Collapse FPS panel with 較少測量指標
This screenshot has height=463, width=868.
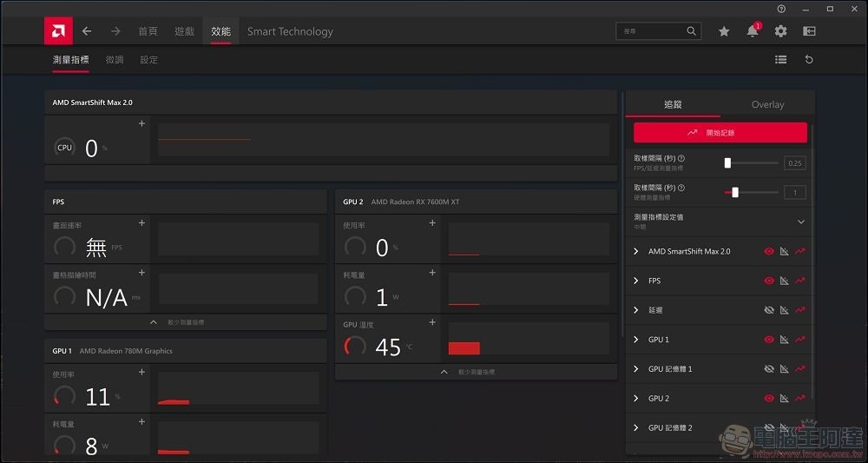tap(186, 322)
